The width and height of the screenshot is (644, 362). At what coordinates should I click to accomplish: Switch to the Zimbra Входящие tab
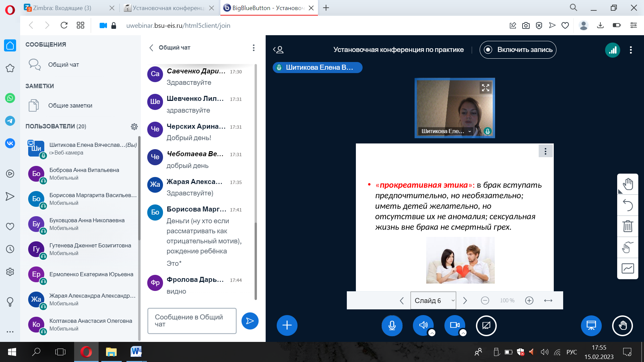[x=62, y=8]
